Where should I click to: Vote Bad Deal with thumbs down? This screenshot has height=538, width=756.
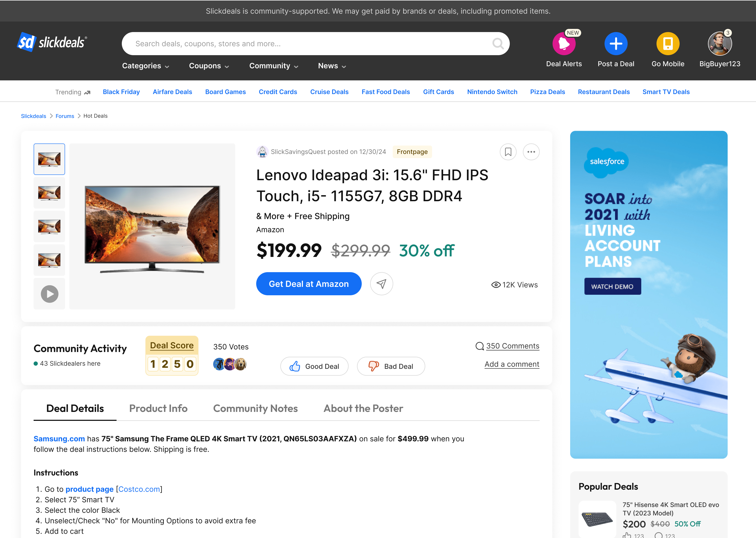tap(391, 366)
